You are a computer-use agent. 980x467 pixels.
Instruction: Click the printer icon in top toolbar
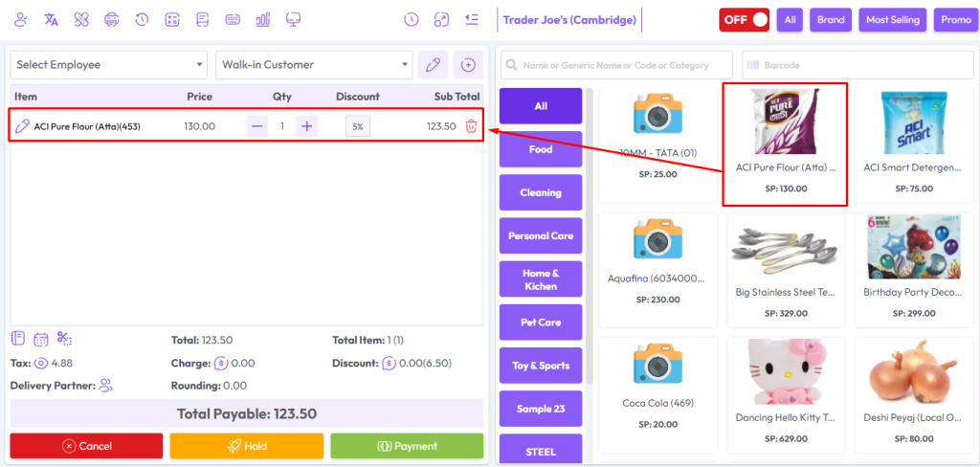(x=112, y=19)
